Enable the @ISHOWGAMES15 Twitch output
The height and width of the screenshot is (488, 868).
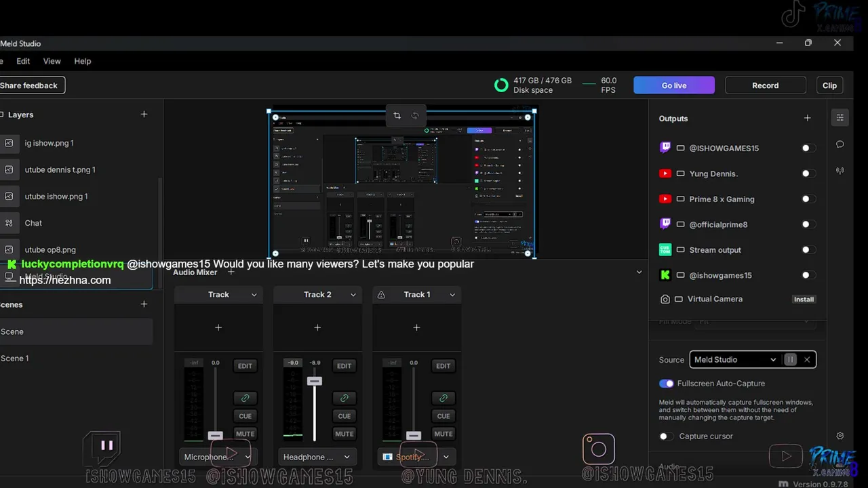pos(808,148)
